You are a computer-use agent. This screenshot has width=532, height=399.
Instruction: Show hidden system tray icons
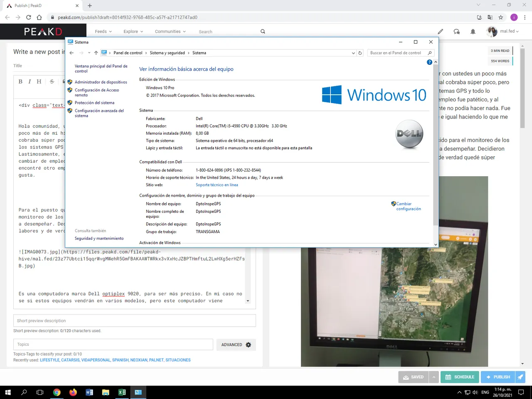point(459,392)
